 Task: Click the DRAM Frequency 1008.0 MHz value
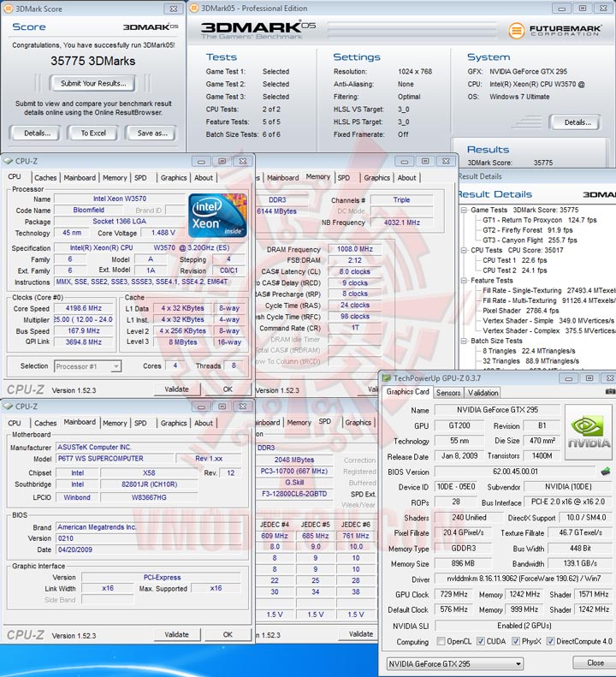pyautogui.click(x=354, y=249)
